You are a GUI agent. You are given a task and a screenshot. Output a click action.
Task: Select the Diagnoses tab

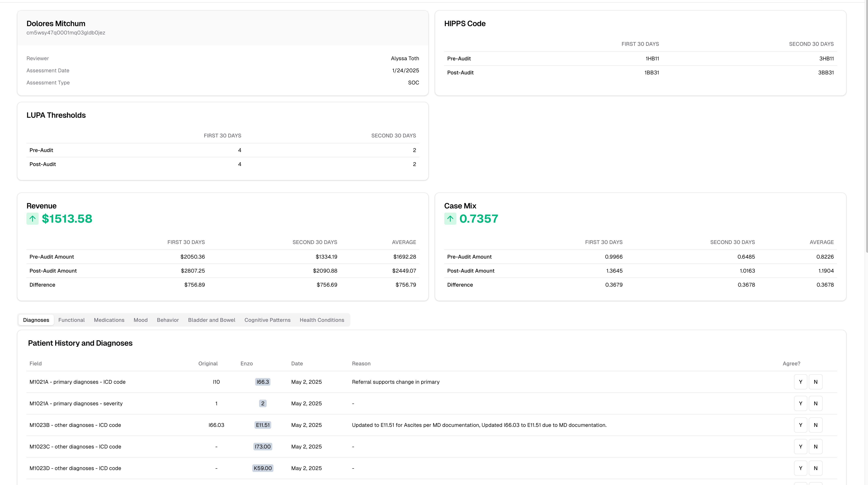(x=36, y=320)
